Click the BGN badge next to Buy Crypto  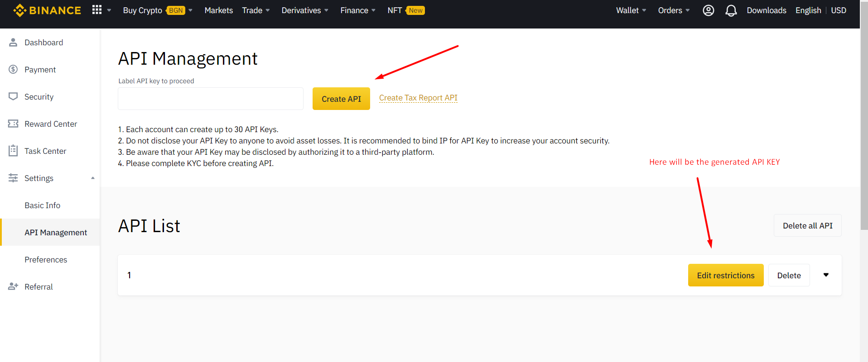[176, 10]
